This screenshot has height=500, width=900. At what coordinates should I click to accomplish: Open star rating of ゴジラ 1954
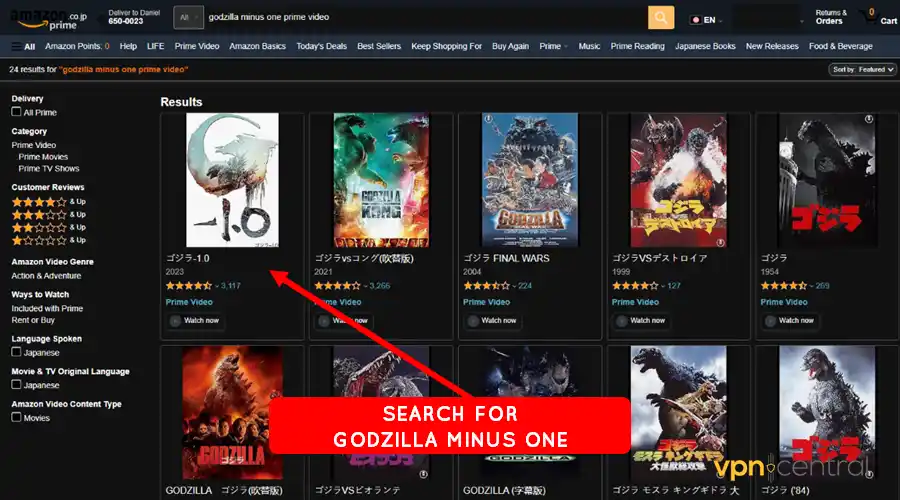[783, 285]
